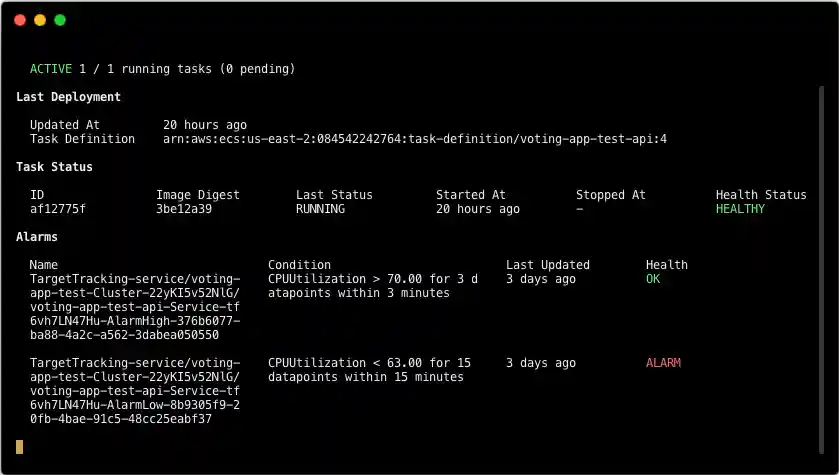
Task: Click the green maximize window button
Action: 60,20
